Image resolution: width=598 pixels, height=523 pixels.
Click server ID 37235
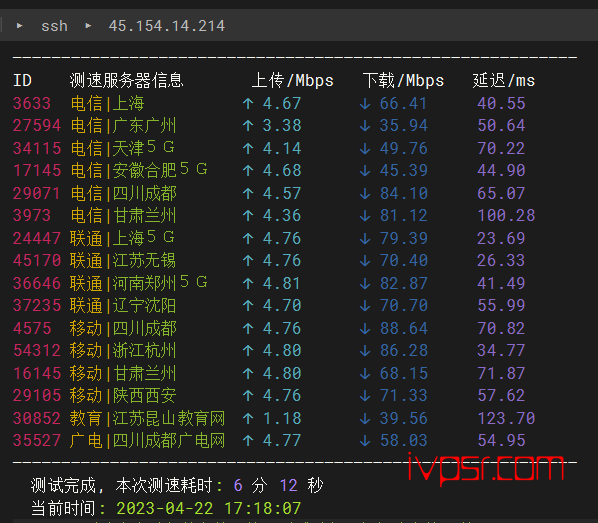click(x=37, y=306)
